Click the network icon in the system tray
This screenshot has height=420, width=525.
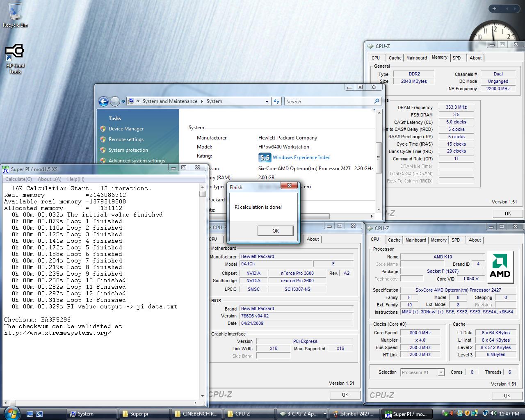[486, 413]
